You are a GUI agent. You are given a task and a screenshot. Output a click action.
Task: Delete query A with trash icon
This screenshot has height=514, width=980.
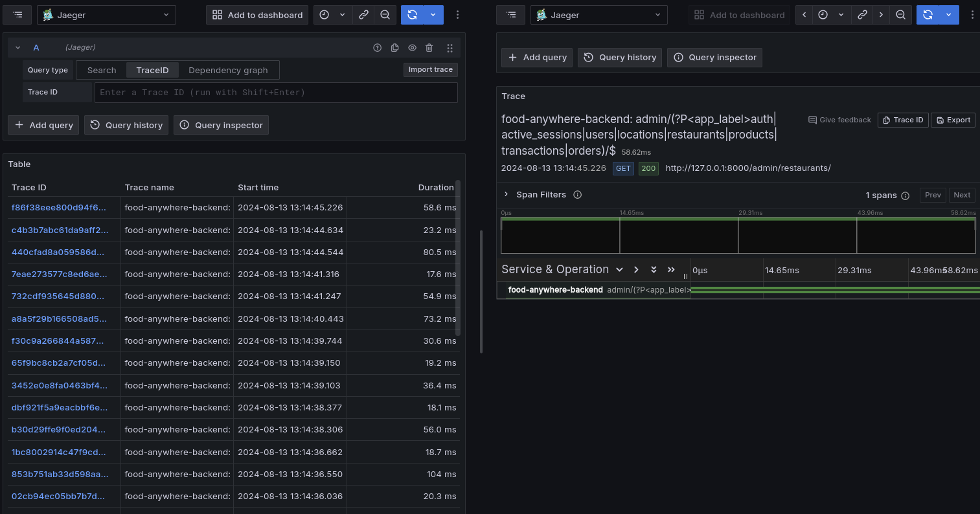[429, 48]
